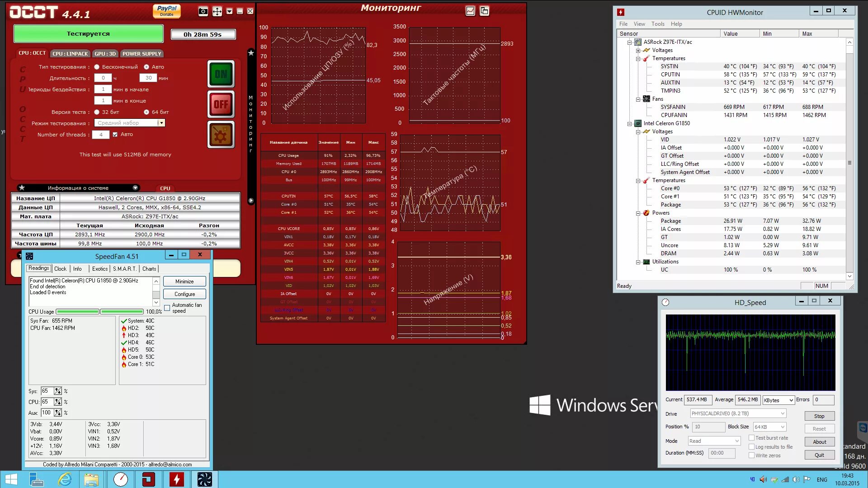Check the Test burst rate option

751,437
